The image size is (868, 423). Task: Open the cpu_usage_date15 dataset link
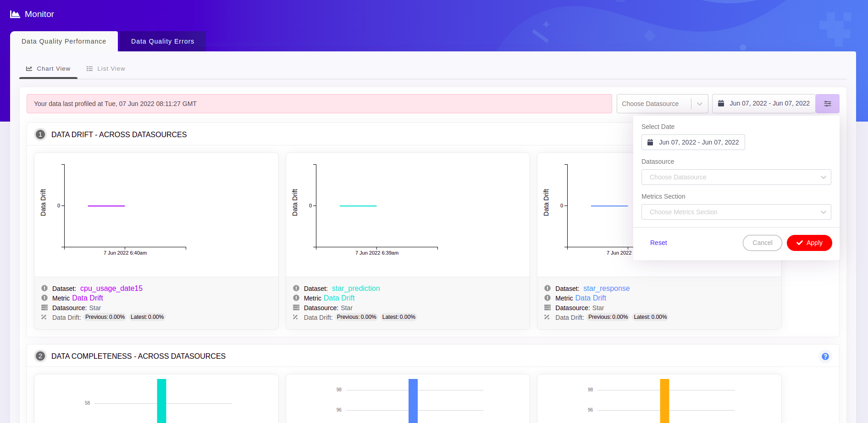(x=111, y=289)
